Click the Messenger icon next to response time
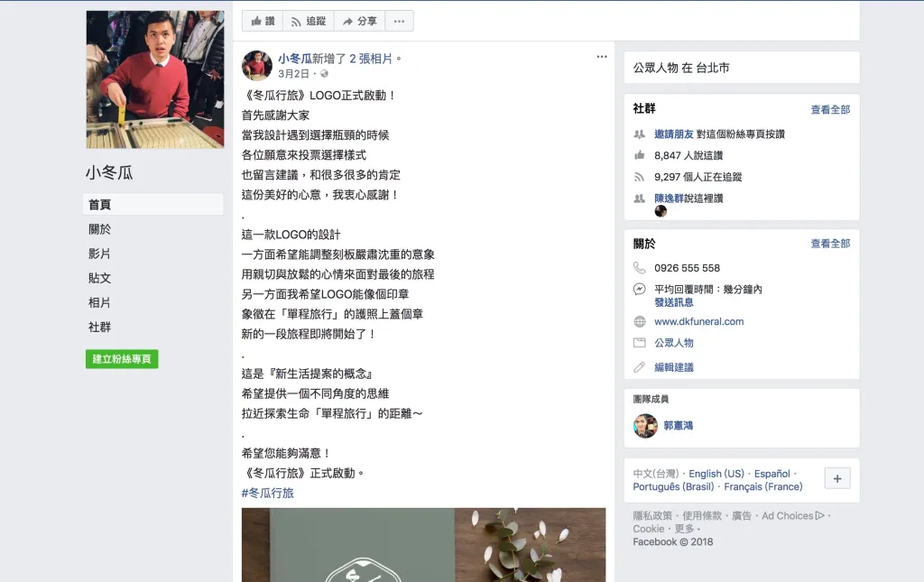 [640, 290]
